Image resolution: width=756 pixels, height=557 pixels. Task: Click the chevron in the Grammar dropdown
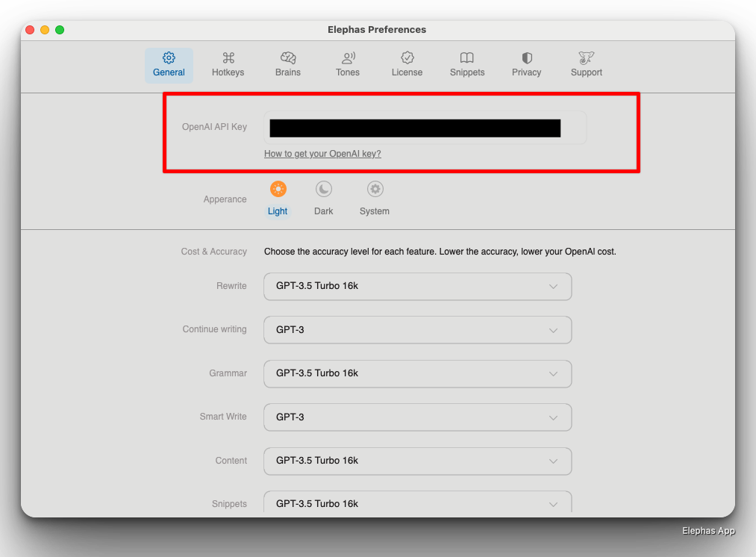pyautogui.click(x=553, y=374)
